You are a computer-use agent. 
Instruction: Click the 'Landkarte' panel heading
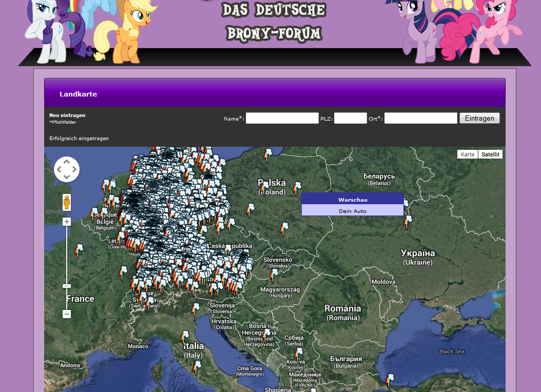coord(79,94)
